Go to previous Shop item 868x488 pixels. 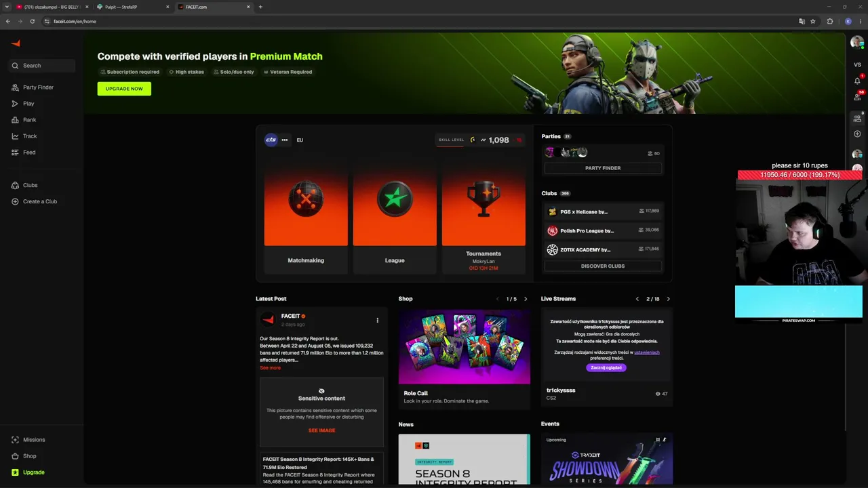(x=497, y=299)
